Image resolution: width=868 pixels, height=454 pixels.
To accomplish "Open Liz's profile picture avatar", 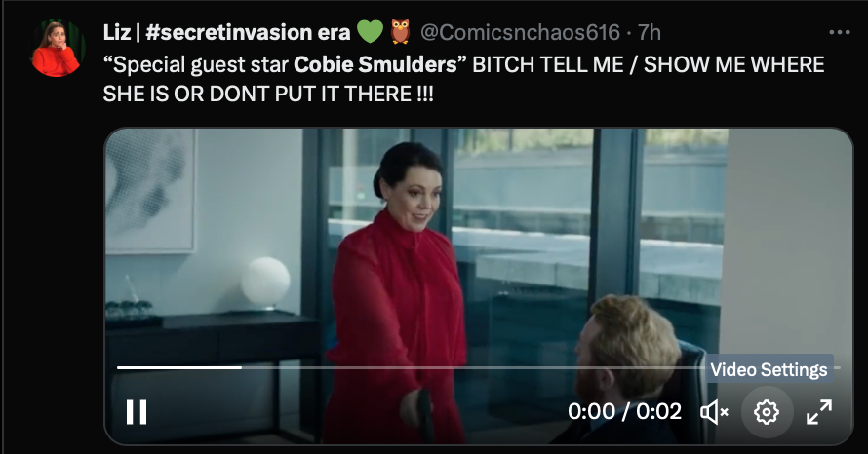I will (x=56, y=48).
